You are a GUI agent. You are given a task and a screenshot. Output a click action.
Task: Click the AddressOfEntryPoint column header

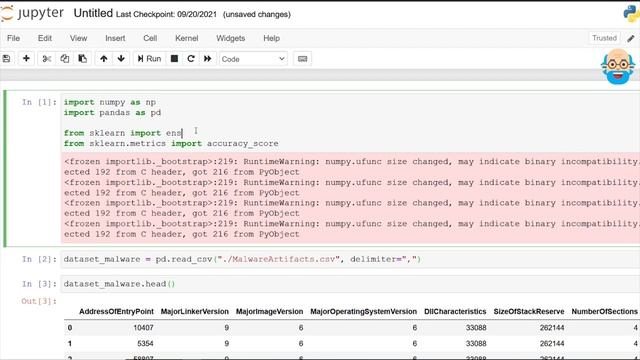pyautogui.click(x=116, y=311)
